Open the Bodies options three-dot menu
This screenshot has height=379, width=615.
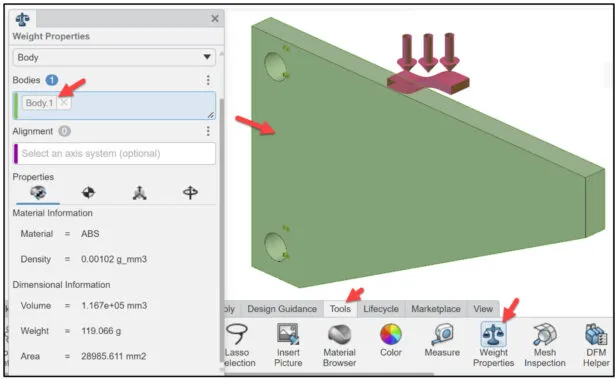pos(208,80)
